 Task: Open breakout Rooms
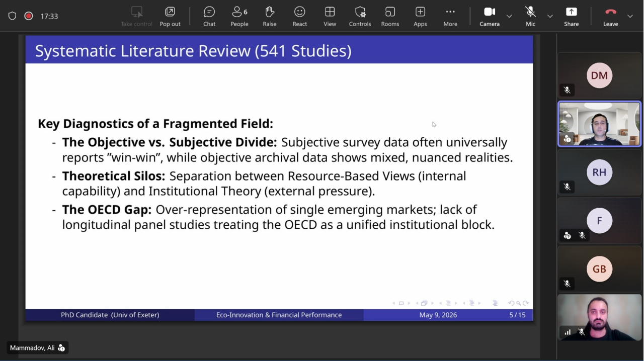point(390,16)
